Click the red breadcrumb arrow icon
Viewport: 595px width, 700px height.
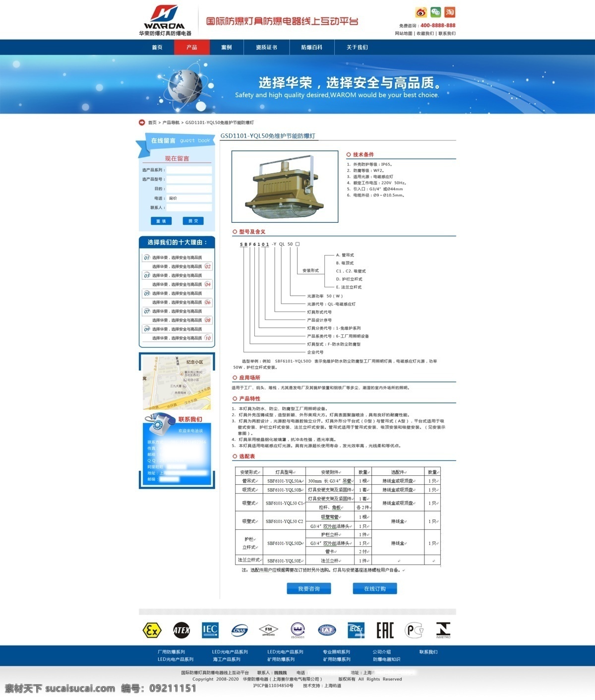coord(142,123)
